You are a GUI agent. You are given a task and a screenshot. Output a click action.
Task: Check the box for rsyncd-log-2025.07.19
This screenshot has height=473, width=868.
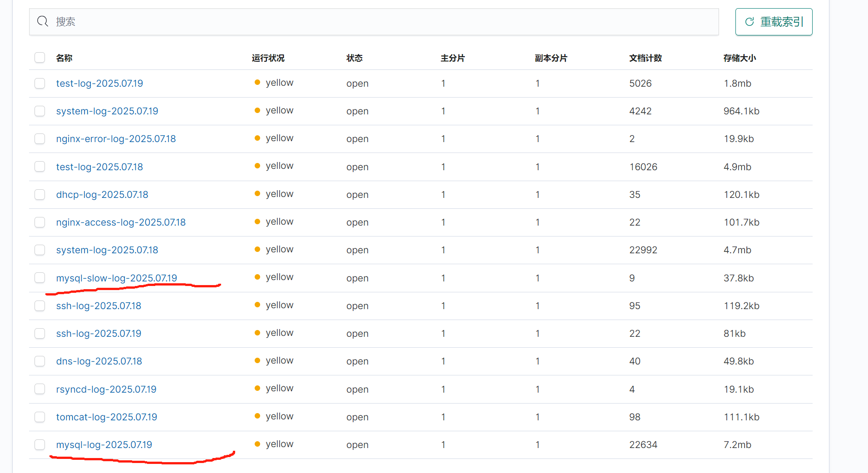(x=40, y=389)
